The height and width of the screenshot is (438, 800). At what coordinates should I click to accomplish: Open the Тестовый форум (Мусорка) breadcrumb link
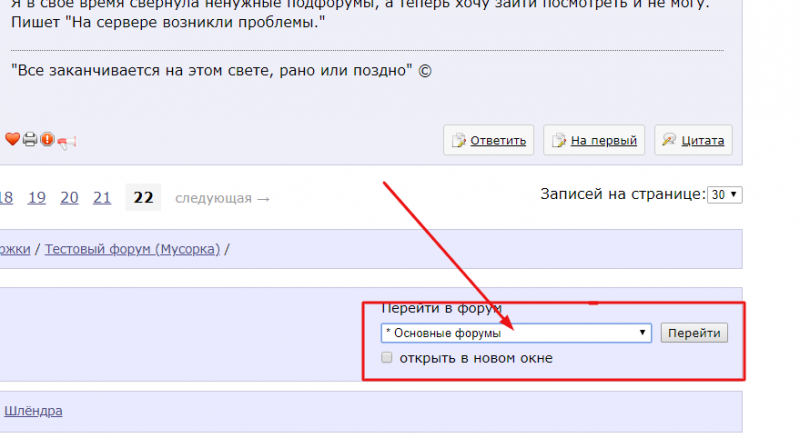tap(133, 249)
